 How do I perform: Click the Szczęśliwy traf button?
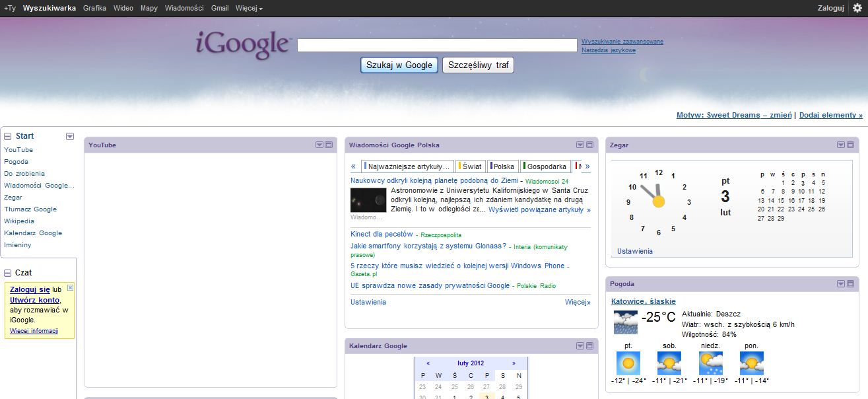(478, 65)
